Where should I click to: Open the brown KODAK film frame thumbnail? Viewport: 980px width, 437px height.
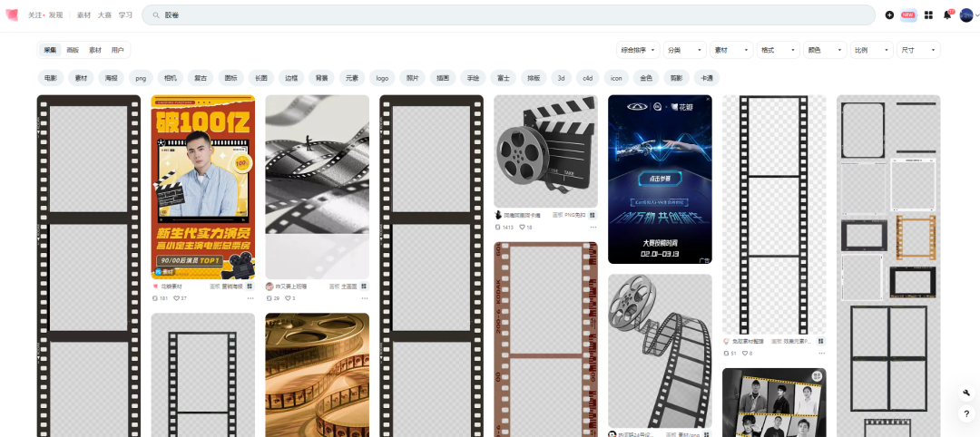545,340
